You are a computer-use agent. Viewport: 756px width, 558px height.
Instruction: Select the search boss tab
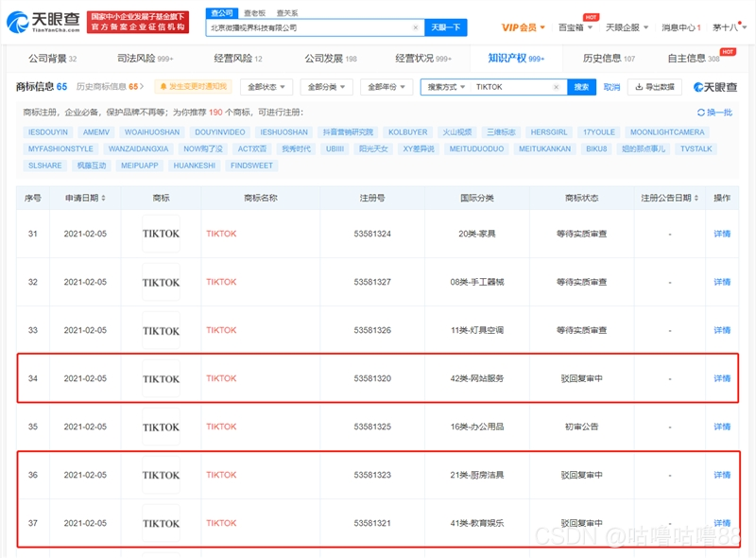point(254,13)
